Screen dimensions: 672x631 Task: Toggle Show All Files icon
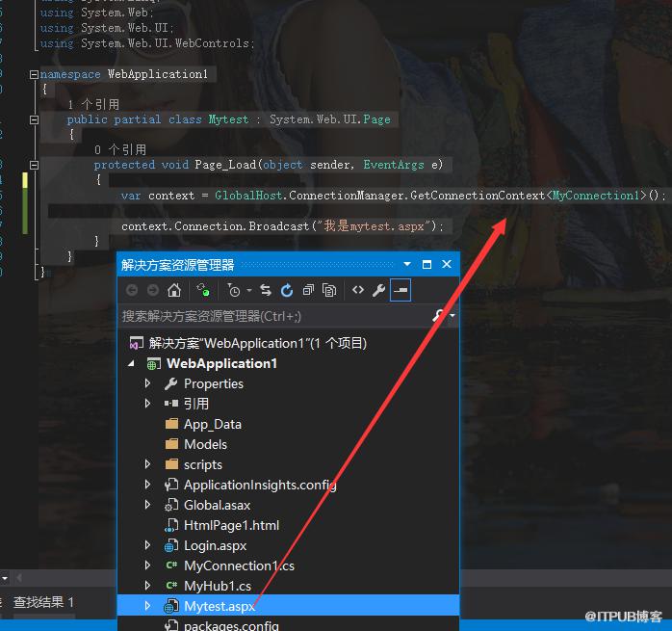coord(329,290)
